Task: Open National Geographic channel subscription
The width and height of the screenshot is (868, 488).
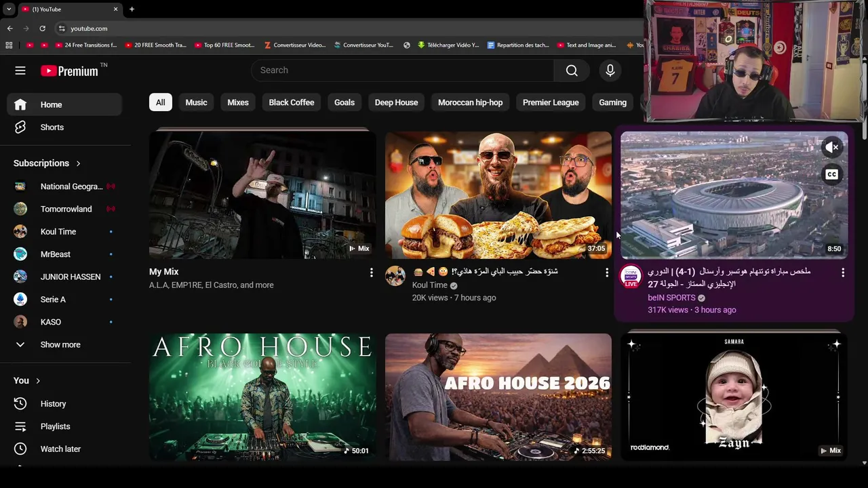Action: pyautogui.click(x=64, y=186)
